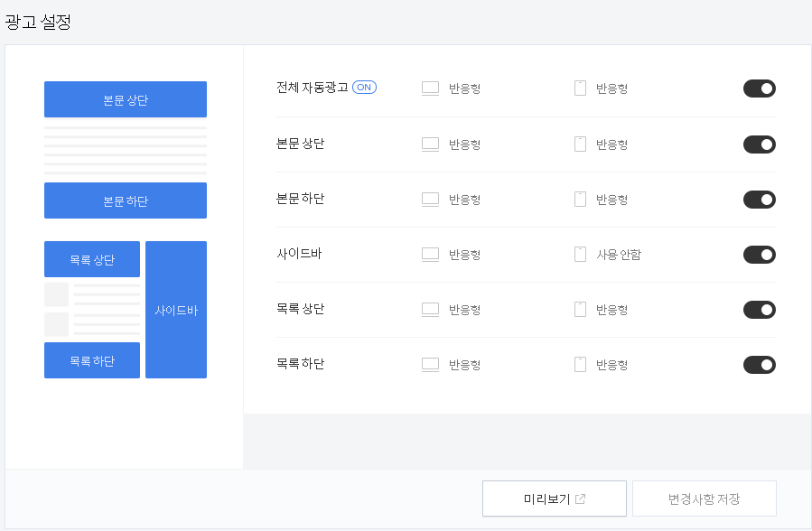Open mobile 반응형 setting for 전체 자동광고
The width and height of the screenshot is (812, 531).
point(611,89)
